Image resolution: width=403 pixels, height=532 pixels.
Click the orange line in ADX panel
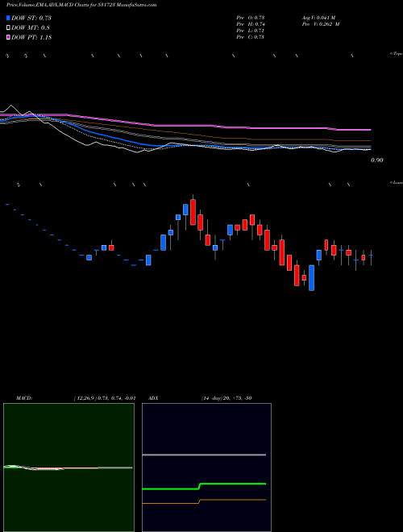[204, 501]
